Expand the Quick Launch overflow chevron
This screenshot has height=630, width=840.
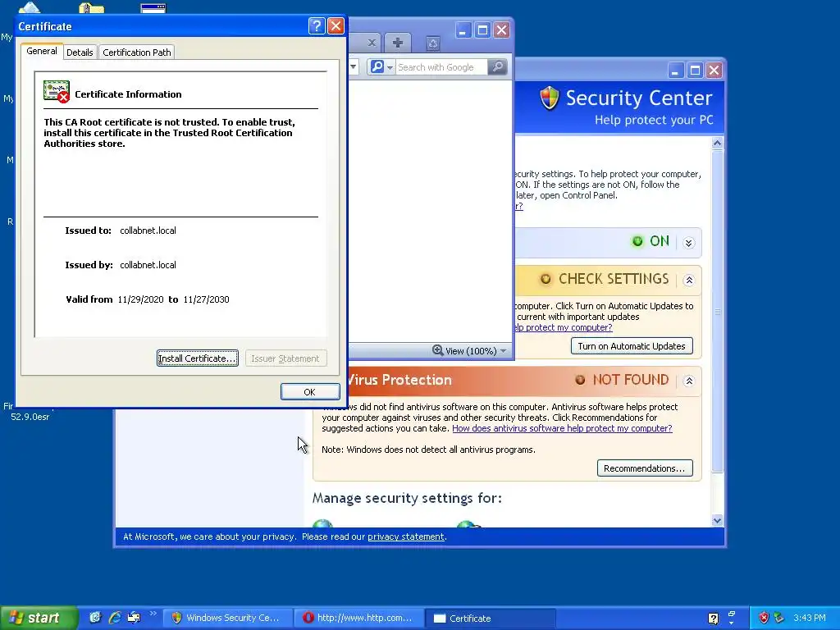point(153,614)
